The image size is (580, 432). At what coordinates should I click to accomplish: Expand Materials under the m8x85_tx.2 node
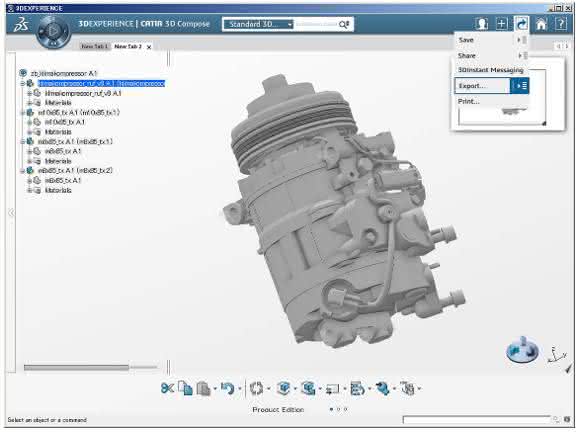pos(29,190)
